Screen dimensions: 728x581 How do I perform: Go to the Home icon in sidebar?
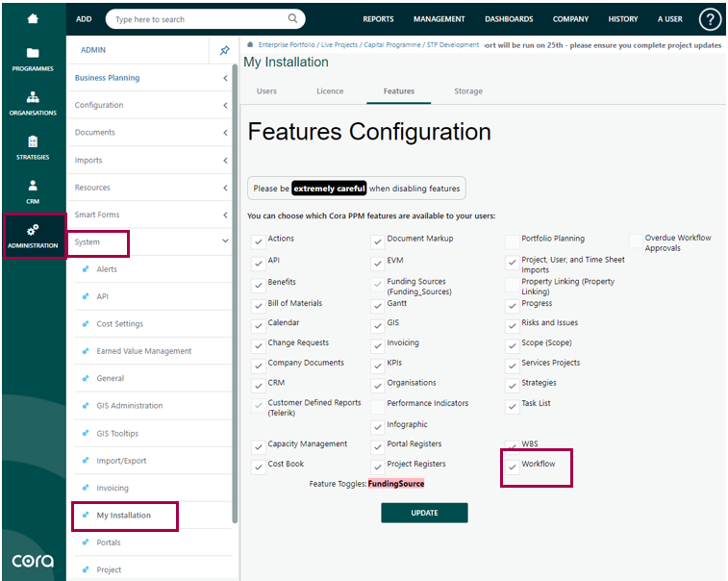33,18
